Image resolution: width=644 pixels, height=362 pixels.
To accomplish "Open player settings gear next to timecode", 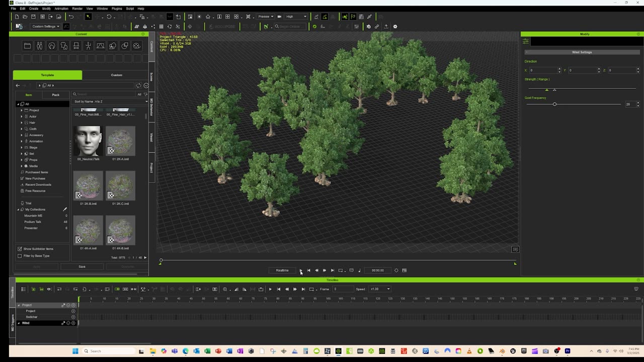I will point(396,270).
